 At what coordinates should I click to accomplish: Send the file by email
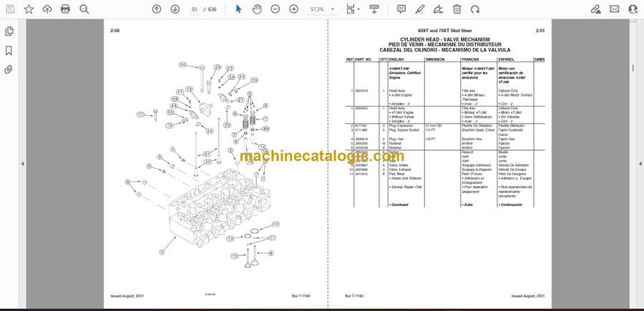[615, 9]
